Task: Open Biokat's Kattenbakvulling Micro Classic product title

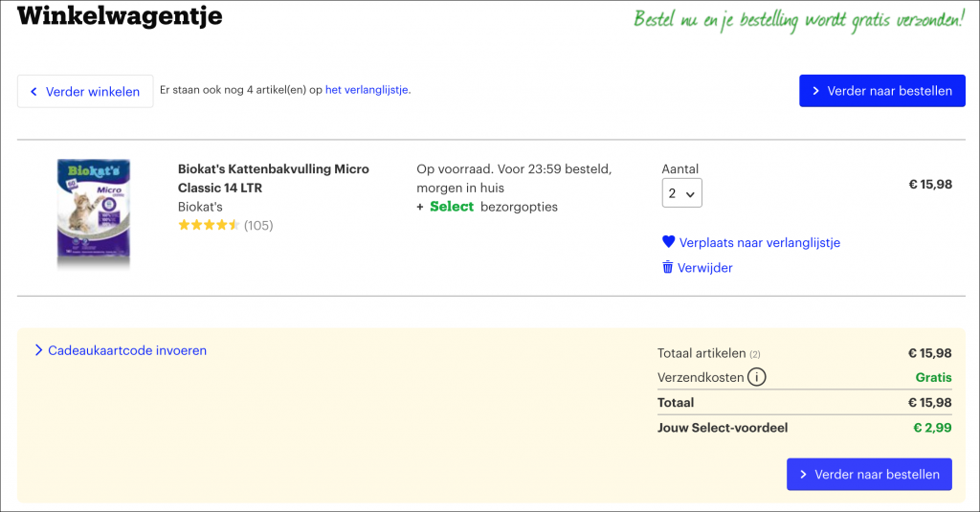Action: [x=273, y=178]
